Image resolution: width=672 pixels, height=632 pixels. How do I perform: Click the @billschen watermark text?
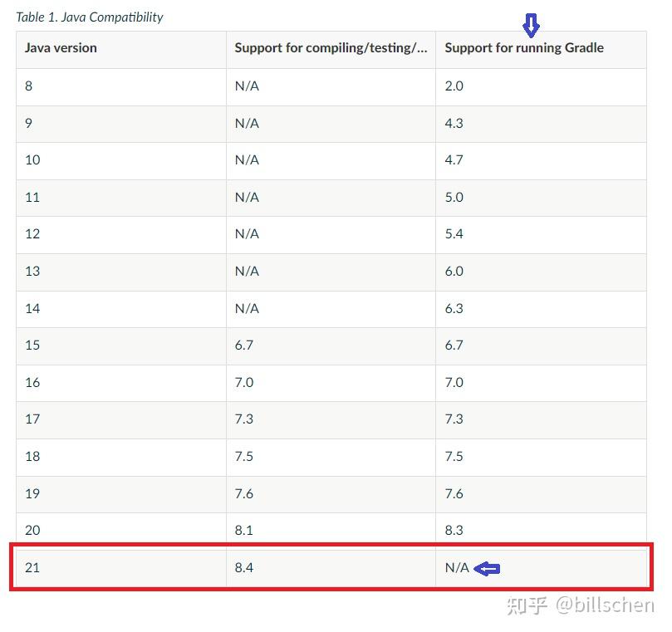tap(605, 605)
